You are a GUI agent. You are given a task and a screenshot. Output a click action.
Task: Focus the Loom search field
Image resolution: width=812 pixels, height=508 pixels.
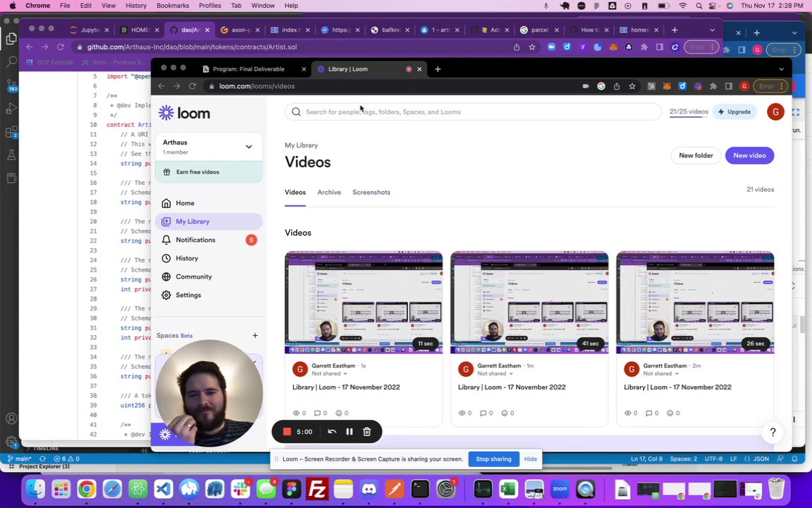(473, 112)
